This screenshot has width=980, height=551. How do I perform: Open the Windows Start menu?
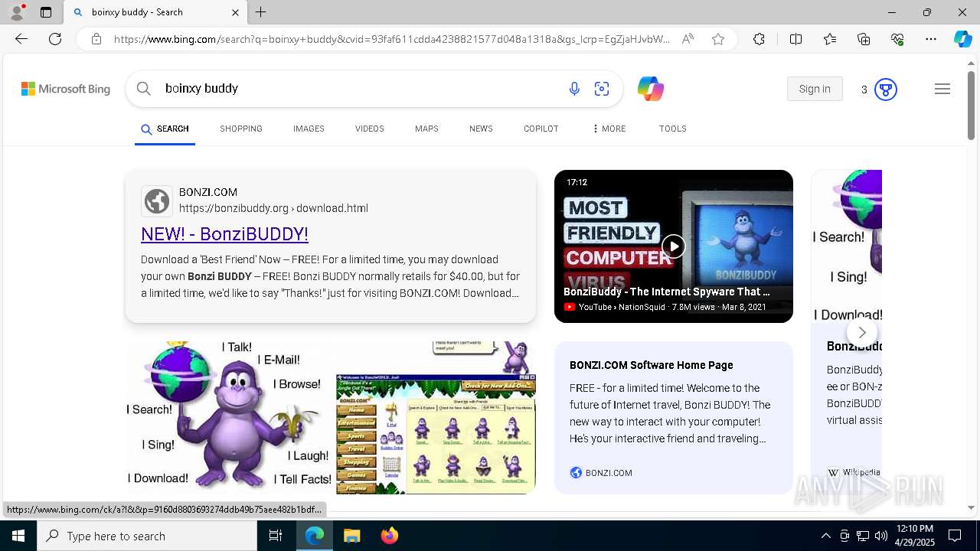[x=18, y=536]
